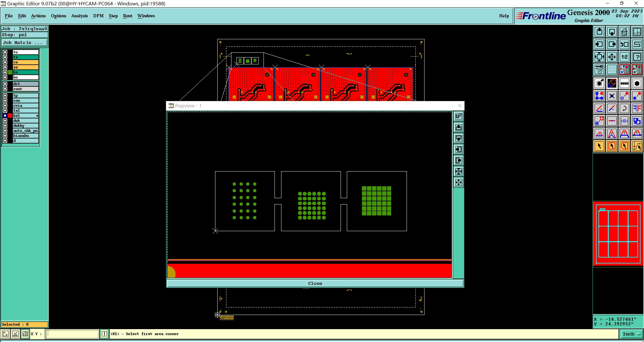The image size is (644, 342).
Task: Click the green color swatch of layer bs
Action: point(10,72)
